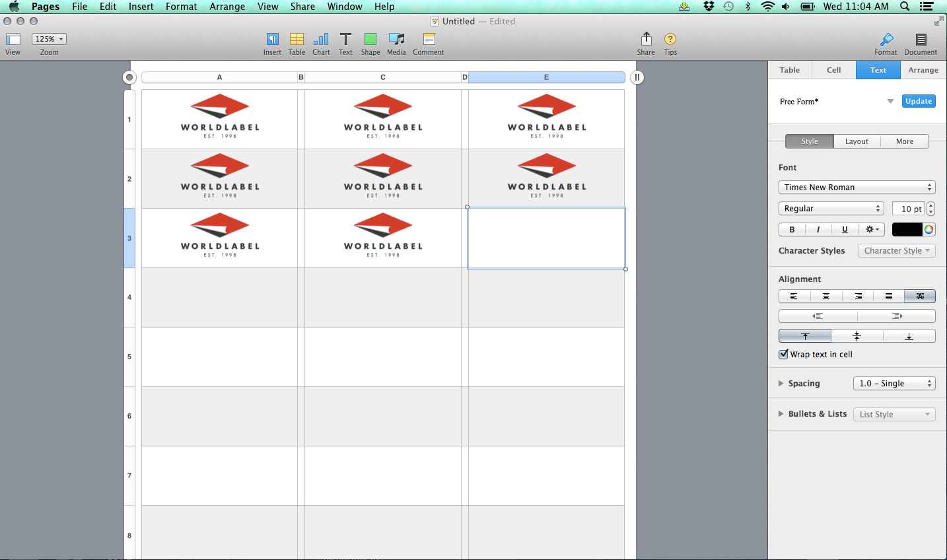Switch to the Arrange tab
The width and height of the screenshot is (947, 560).
tap(923, 70)
